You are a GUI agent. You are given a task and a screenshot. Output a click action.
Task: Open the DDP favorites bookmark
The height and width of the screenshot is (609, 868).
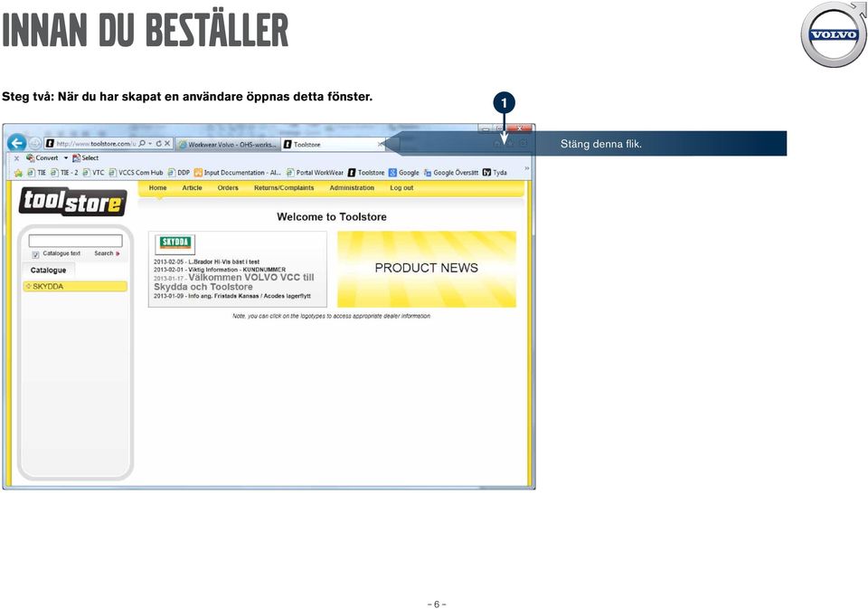coord(179,173)
